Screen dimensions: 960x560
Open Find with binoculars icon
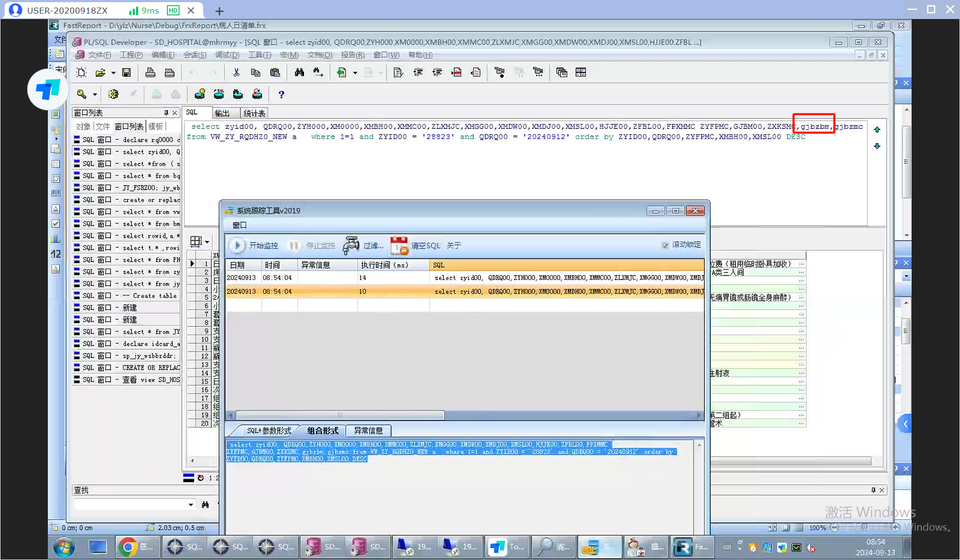pos(299,73)
